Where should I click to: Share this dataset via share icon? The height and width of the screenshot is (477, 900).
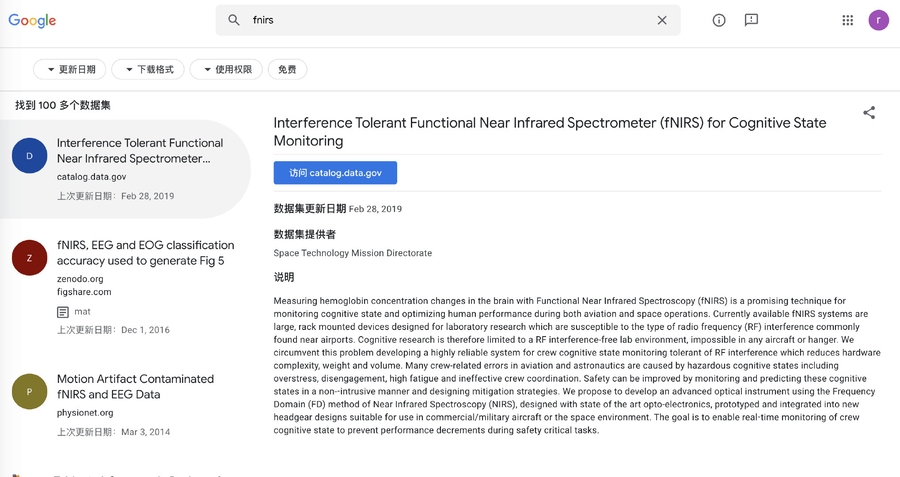(x=869, y=113)
